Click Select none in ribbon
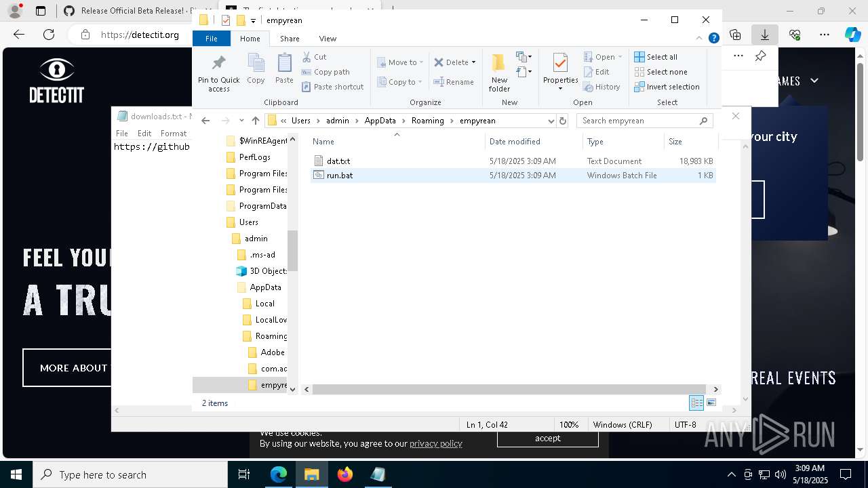This screenshot has height=488, width=868. point(660,72)
